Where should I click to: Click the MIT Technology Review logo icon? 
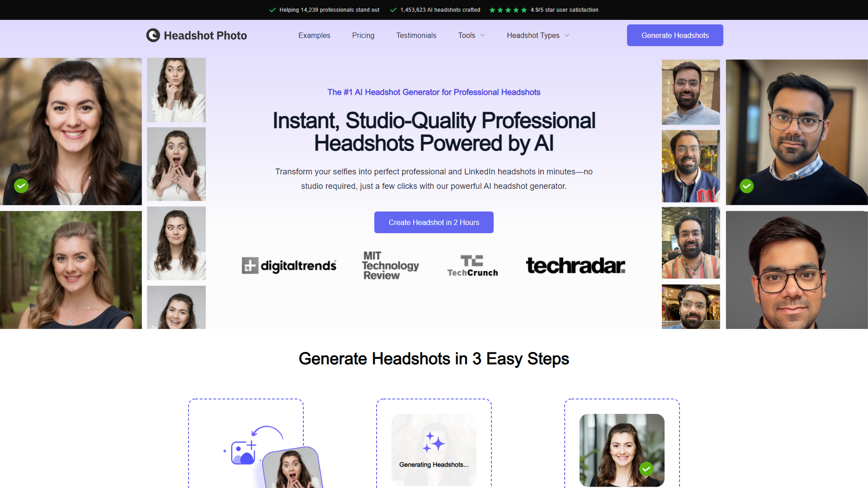390,266
